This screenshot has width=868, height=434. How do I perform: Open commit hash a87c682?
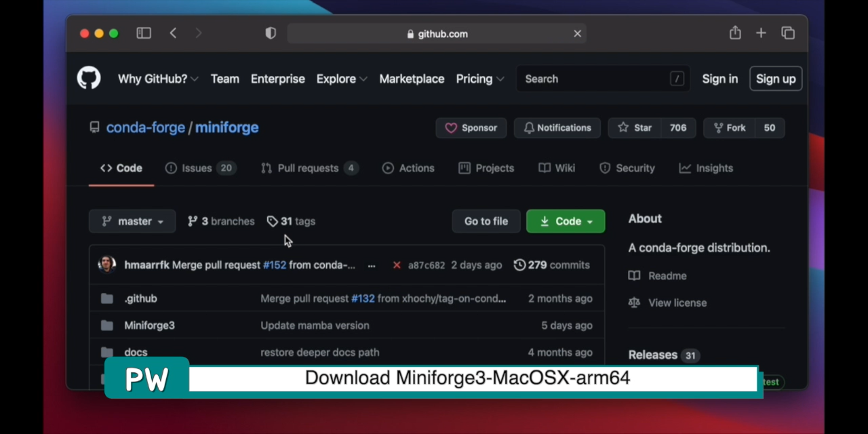427,265
